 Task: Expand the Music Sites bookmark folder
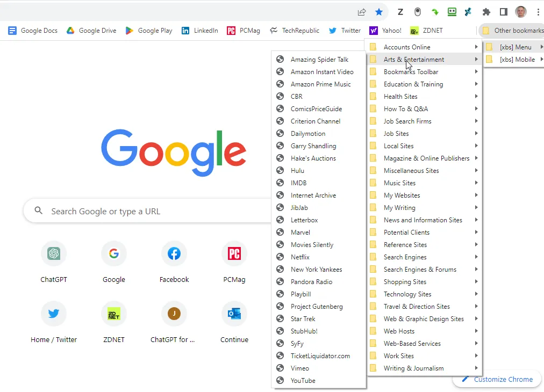click(x=399, y=183)
